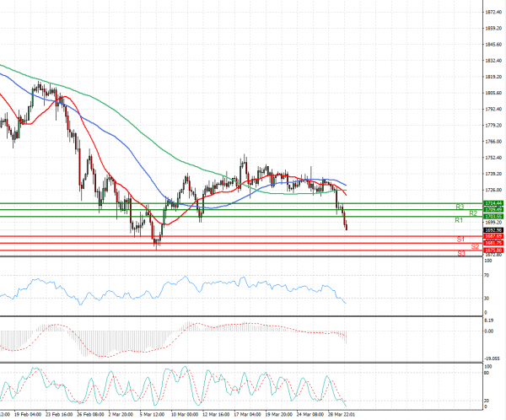
Task: Click the green 1709.49 resistance price tag
Action: coord(493,209)
